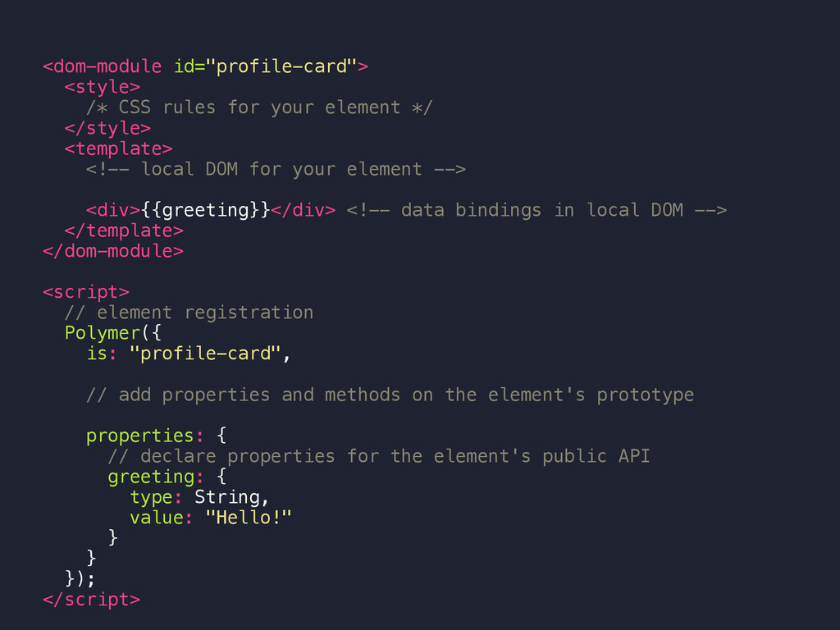Image resolution: width=840 pixels, height=630 pixels.
Task: Click the type: String line
Action: click(x=199, y=497)
